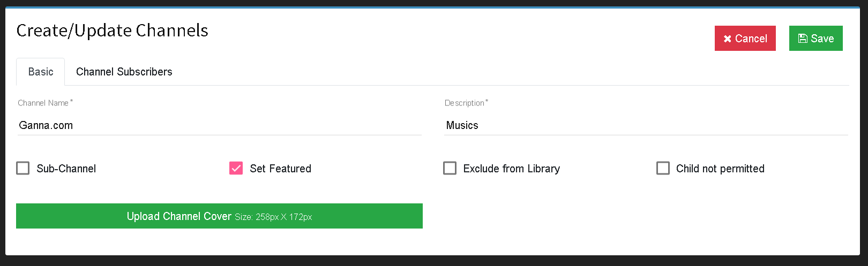The image size is (868, 266).
Task: Check the Child not permitted box
Action: tap(663, 169)
